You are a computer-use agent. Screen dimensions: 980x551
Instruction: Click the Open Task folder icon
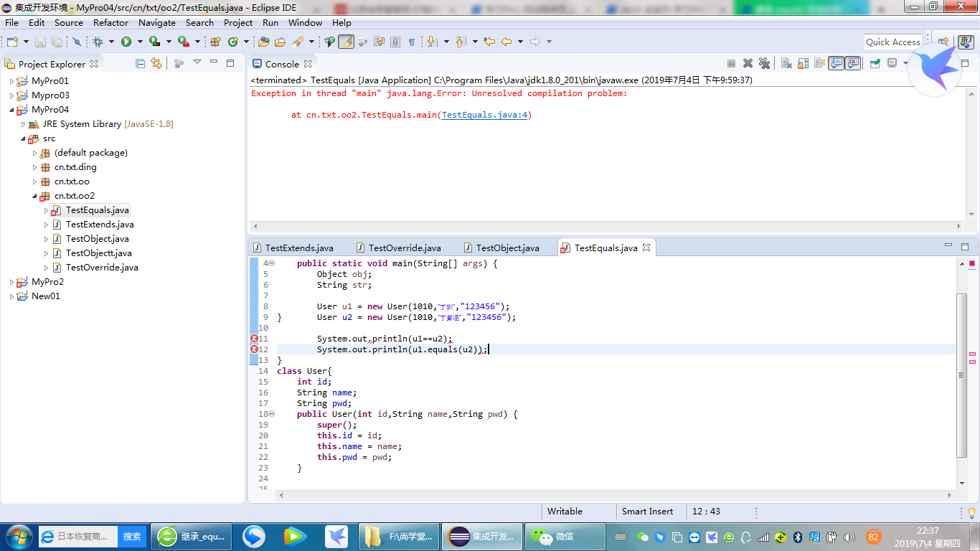click(x=280, y=42)
